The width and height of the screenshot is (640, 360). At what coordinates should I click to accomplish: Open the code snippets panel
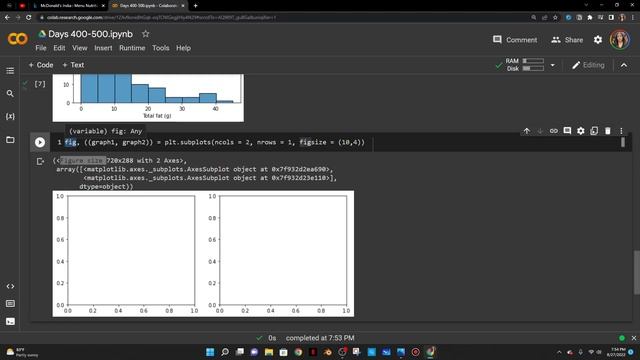click(x=10, y=286)
